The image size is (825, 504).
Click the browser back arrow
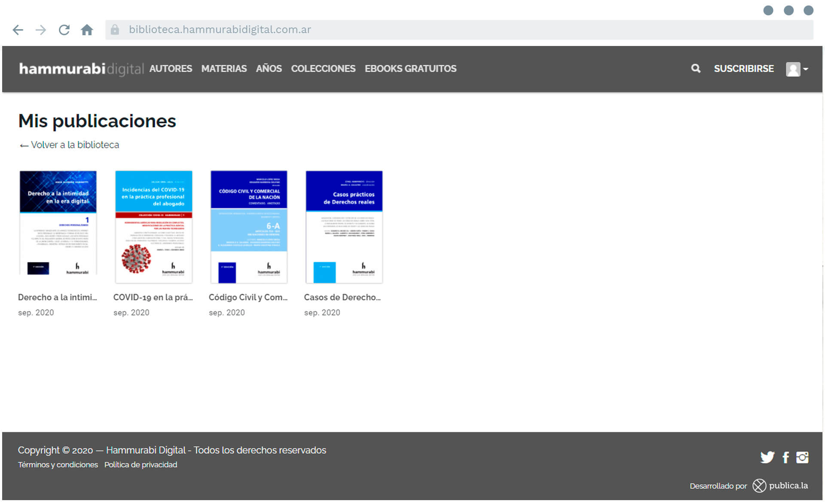click(18, 30)
